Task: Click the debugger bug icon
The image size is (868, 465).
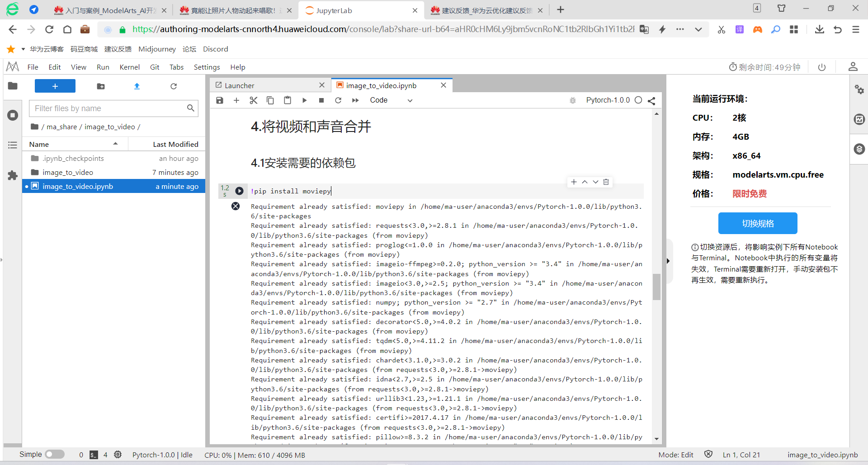Action: click(x=573, y=100)
